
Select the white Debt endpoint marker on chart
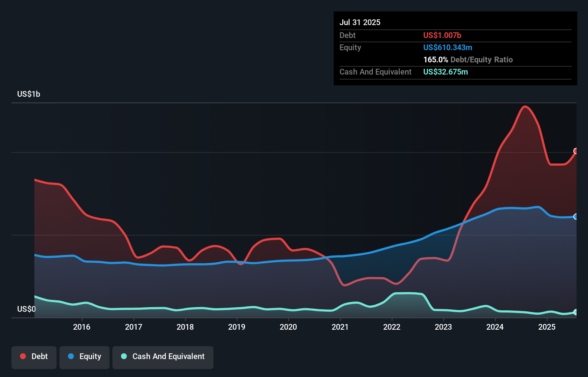[x=575, y=151]
